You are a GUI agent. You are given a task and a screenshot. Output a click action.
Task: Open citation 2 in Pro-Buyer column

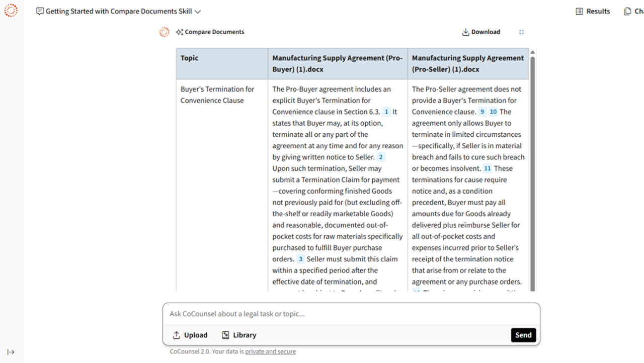pyautogui.click(x=381, y=157)
